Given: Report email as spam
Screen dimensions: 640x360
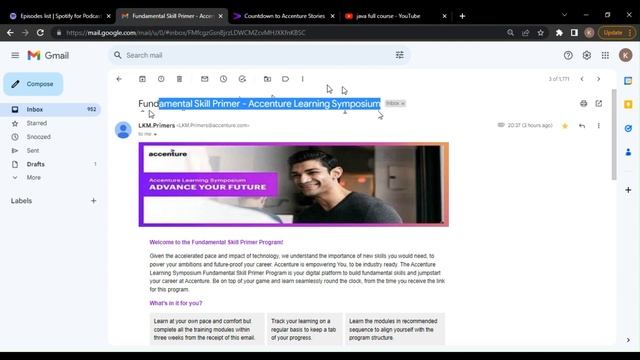Looking at the screenshot, I should (x=161, y=79).
